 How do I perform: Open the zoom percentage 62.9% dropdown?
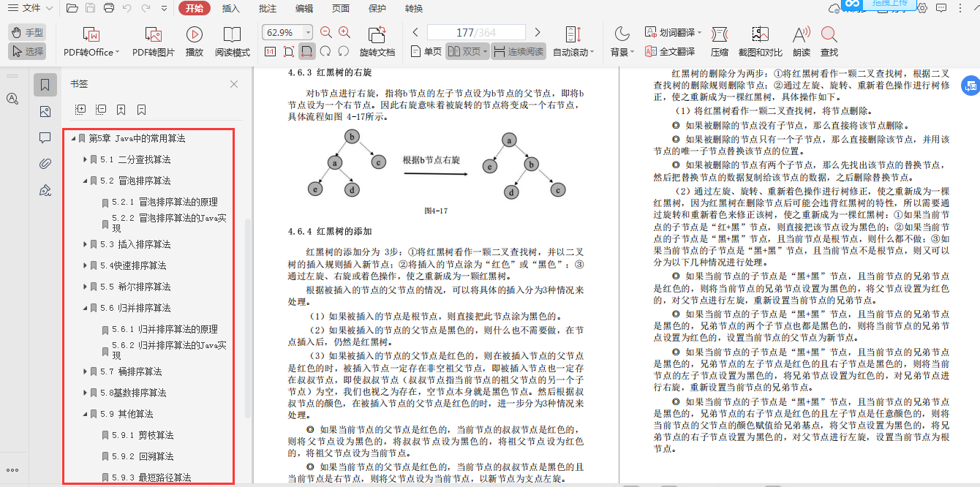(x=308, y=32)
